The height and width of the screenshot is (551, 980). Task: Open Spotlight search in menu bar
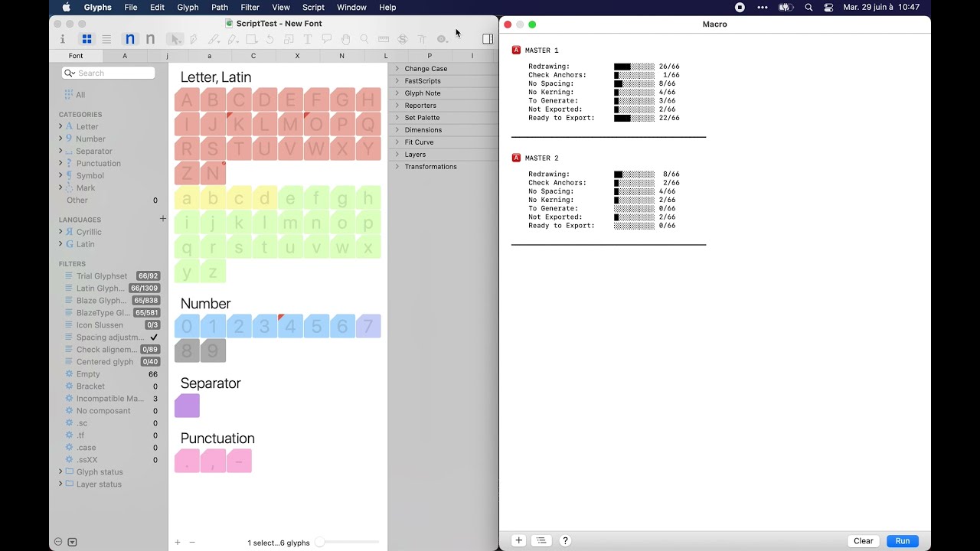pos(808,8)
